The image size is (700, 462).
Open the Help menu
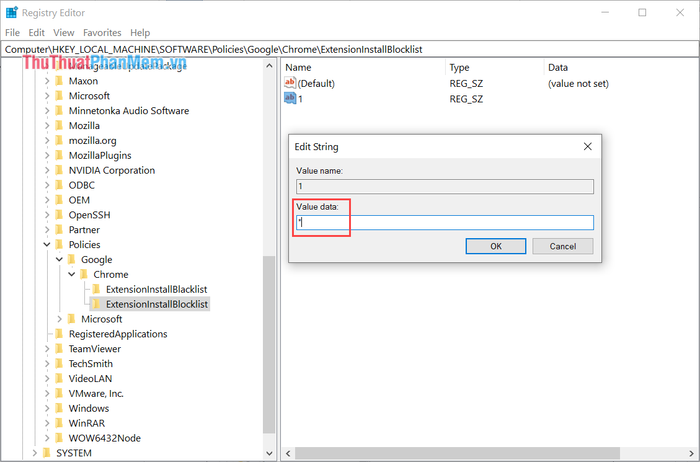point(140,33)
